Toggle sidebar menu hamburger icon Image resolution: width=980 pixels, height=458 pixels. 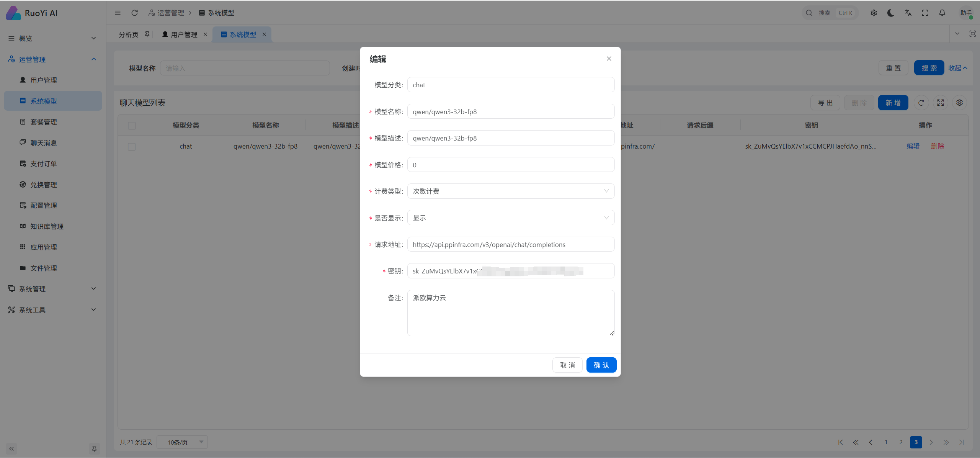click(118, 13)
